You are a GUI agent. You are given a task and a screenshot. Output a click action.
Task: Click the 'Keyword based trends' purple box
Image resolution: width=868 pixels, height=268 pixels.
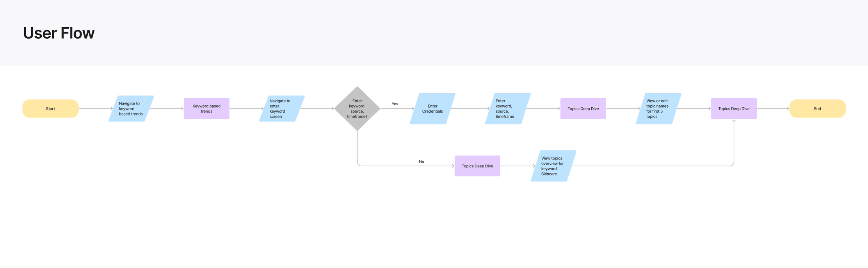pyautogui.click(x=206, y=108)
